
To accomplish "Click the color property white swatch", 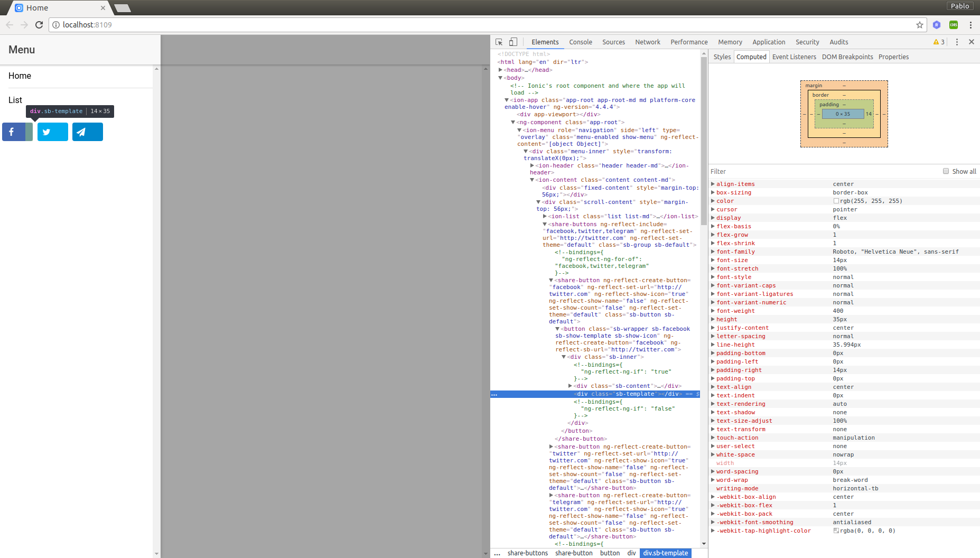I will click(836, 201).
